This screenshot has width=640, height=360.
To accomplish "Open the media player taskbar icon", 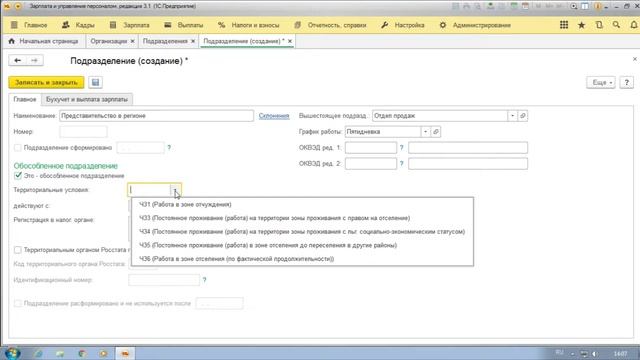I will (103, 353).
